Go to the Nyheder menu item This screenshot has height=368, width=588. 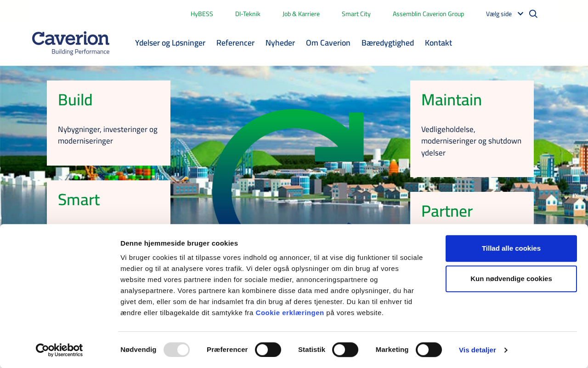tap(280, 43)
